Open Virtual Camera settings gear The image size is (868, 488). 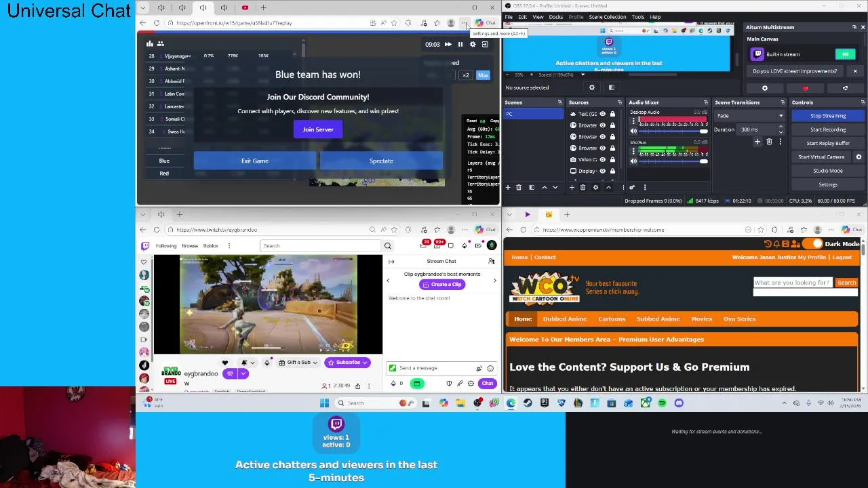pos(859,157)
